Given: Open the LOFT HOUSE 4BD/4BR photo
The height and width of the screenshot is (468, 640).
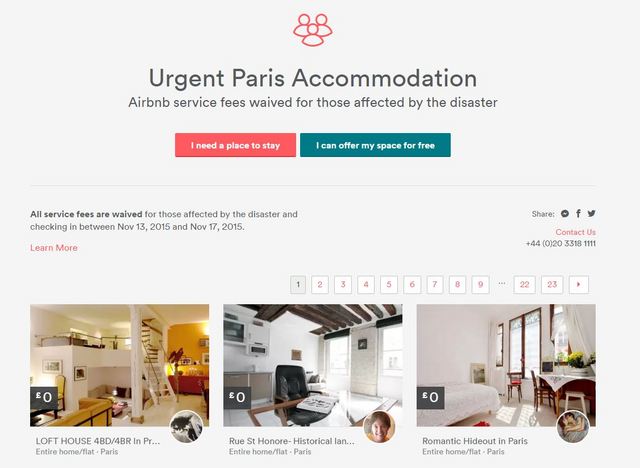Looking at the screenshot, I should (120, 365).
